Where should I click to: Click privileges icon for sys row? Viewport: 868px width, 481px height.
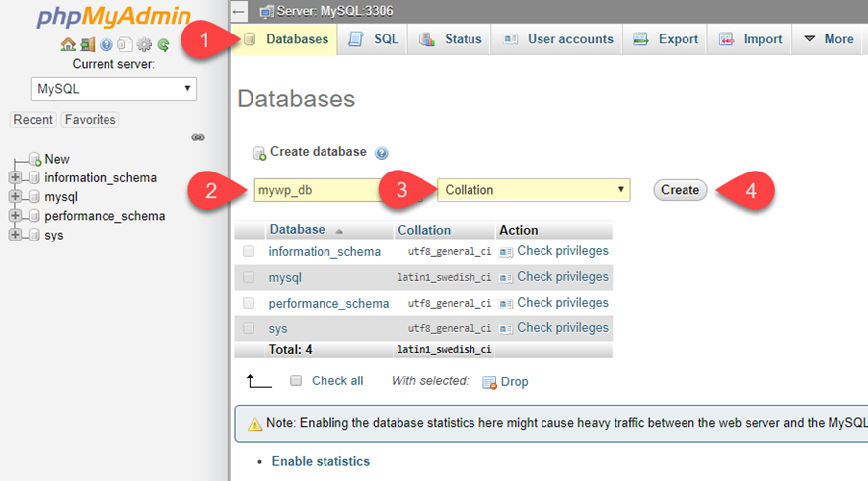click(x=505, y=329)
